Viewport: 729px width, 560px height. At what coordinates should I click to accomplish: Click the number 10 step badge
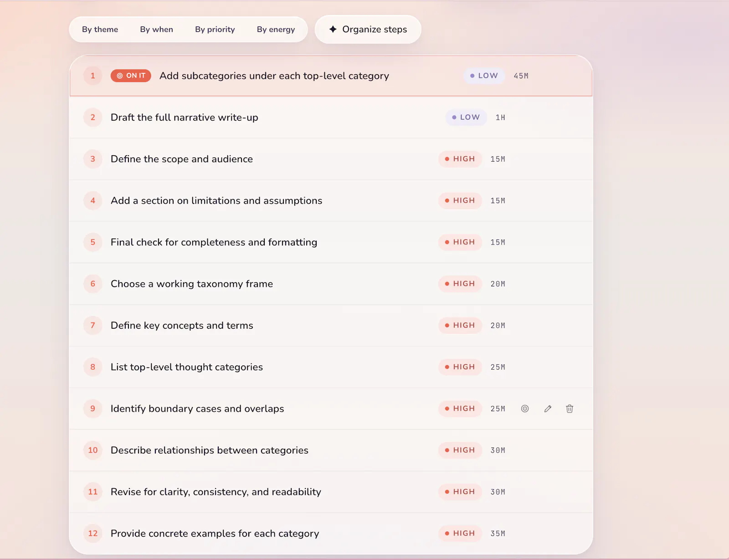[x=93, y=450]
